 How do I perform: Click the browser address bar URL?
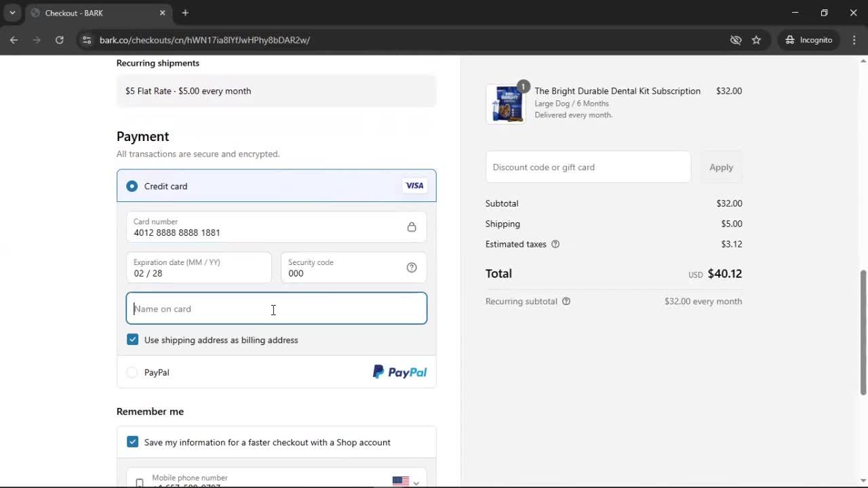pos(205,40)
